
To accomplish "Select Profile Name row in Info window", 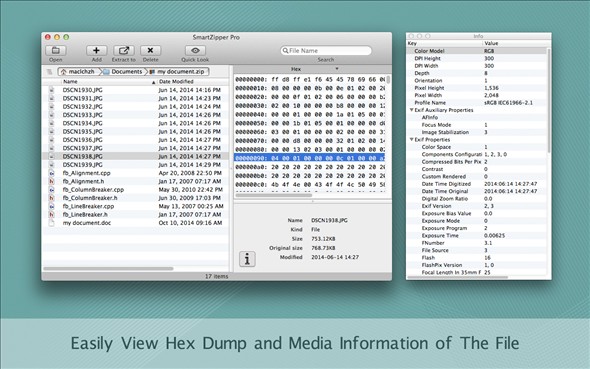I will pos(477,103).
